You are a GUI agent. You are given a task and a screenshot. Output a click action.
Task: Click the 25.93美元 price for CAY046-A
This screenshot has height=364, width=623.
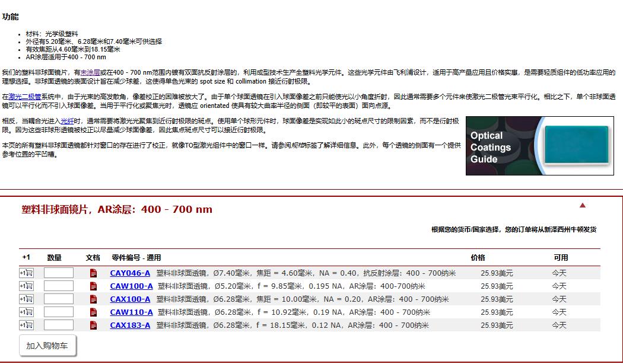click(x=497, y=273)
